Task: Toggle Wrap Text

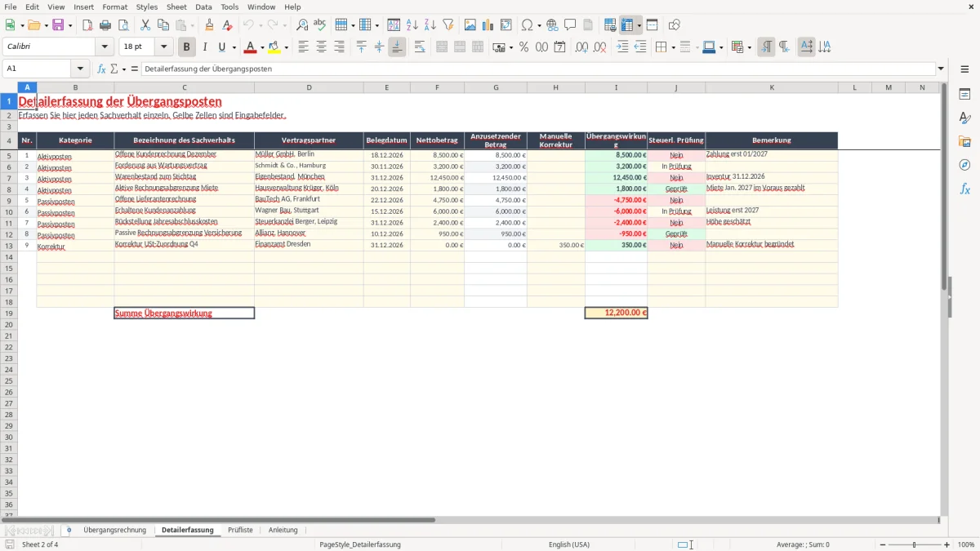Action: (420, 47)
